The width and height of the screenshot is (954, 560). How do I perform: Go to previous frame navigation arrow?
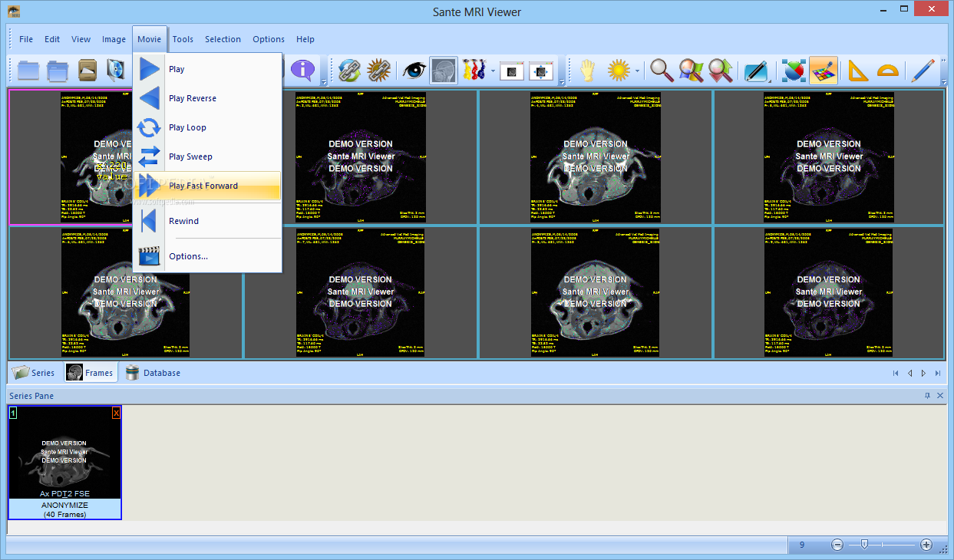click(909, 374)
